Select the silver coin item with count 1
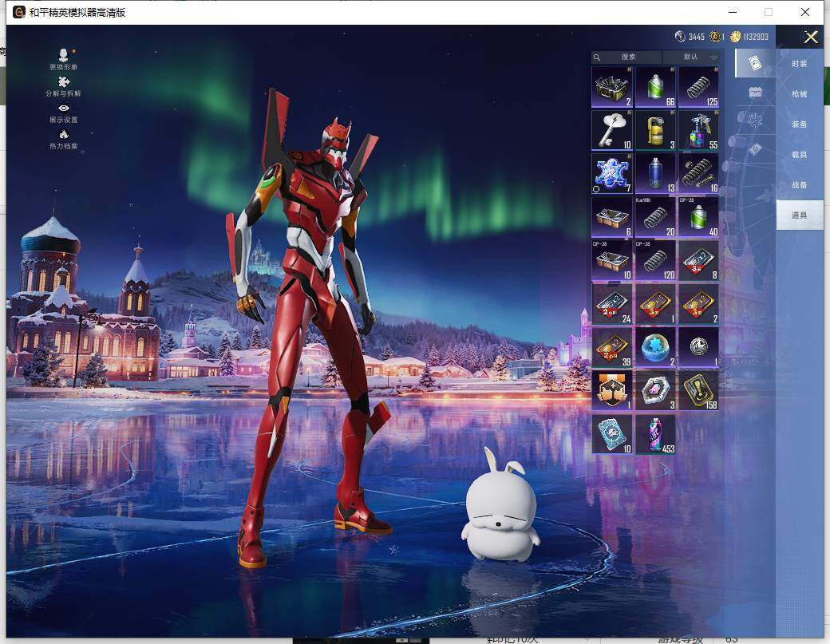830x644 pixels. pos(699,347)
